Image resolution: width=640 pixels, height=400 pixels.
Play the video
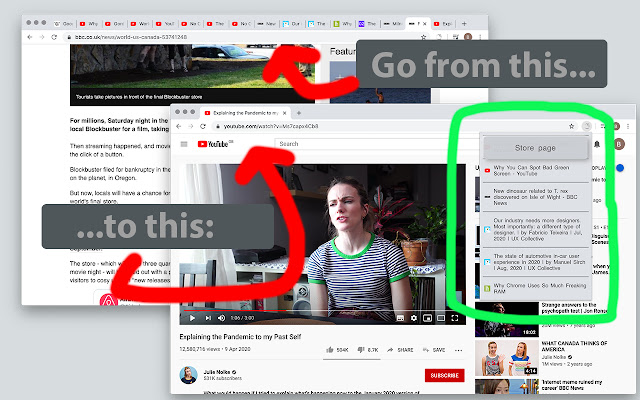pyautogui.click(x=192, y=318)
